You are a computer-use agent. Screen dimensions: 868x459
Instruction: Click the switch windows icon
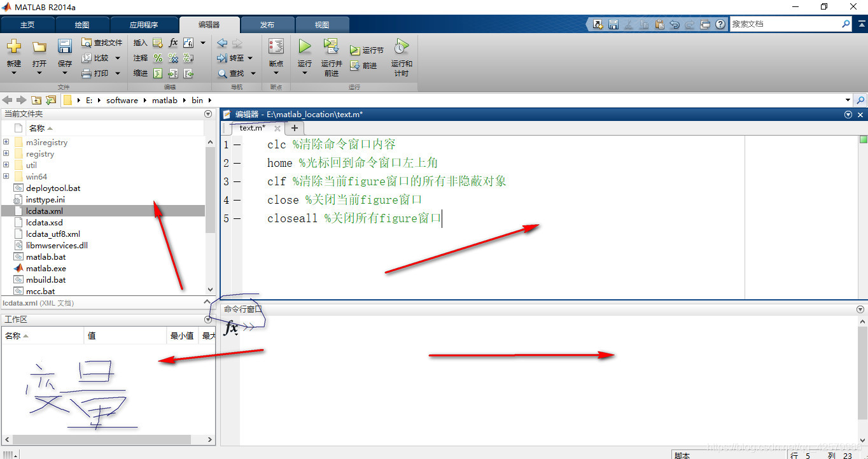click(705, 24)
